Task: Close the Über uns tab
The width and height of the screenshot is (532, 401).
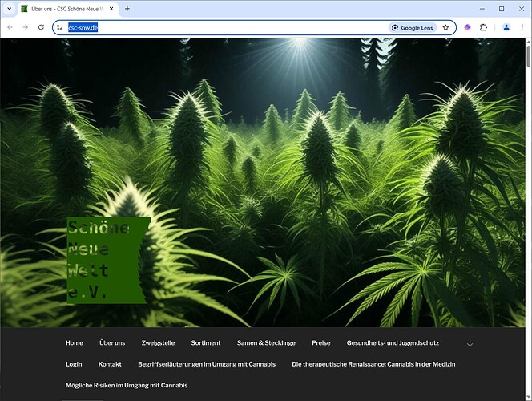Action: tap(111, 9)
